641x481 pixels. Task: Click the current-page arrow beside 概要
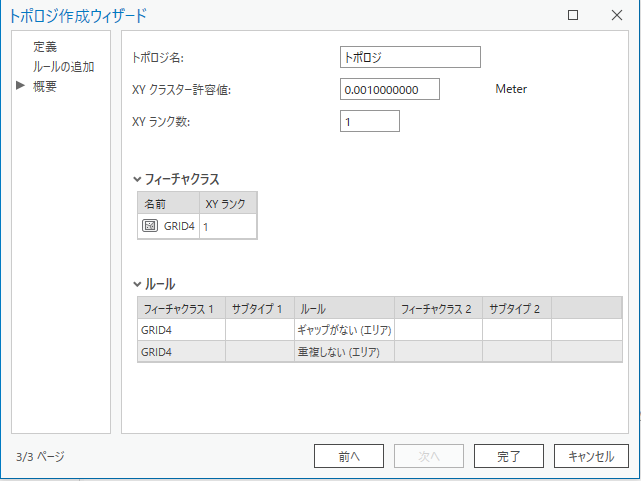[20, 86]
